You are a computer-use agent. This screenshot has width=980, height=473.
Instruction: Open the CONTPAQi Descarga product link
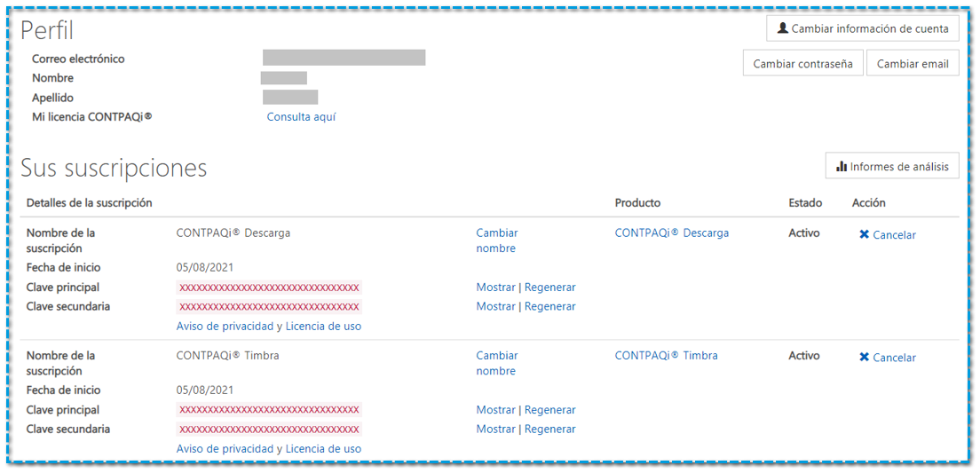pyautogui.click(x=671, y=233)
